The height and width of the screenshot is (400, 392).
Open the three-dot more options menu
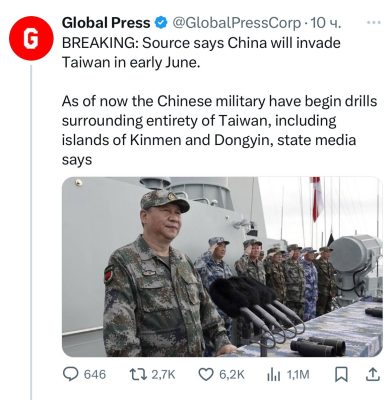coord(374,22)
